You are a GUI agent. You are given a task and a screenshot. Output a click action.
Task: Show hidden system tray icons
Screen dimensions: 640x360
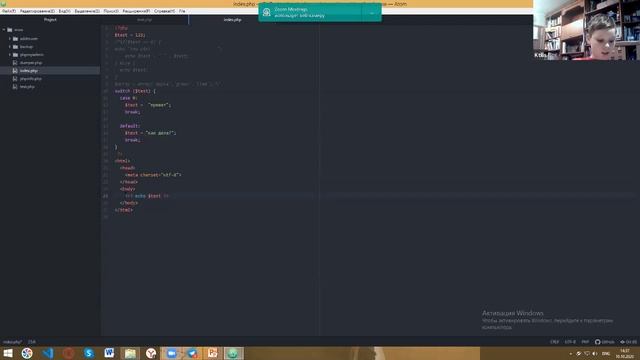pyautogui.click(x=571, y=354)
